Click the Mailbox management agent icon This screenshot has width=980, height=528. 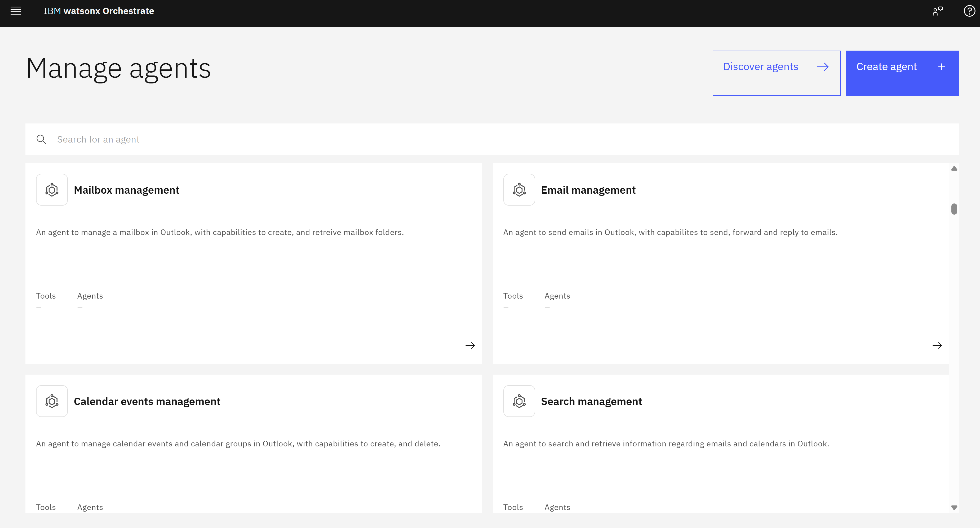pyautogui.click(x=52, y=190)
